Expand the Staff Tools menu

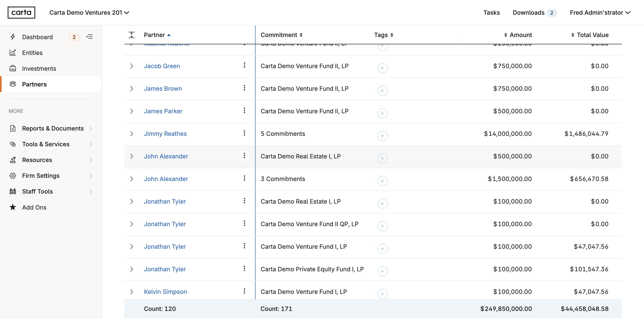(x=51, y=191)
